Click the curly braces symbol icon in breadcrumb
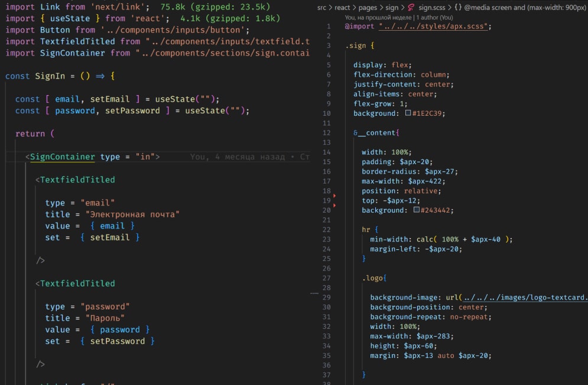The width and height of the screenshot is (588, 385). 458,9
